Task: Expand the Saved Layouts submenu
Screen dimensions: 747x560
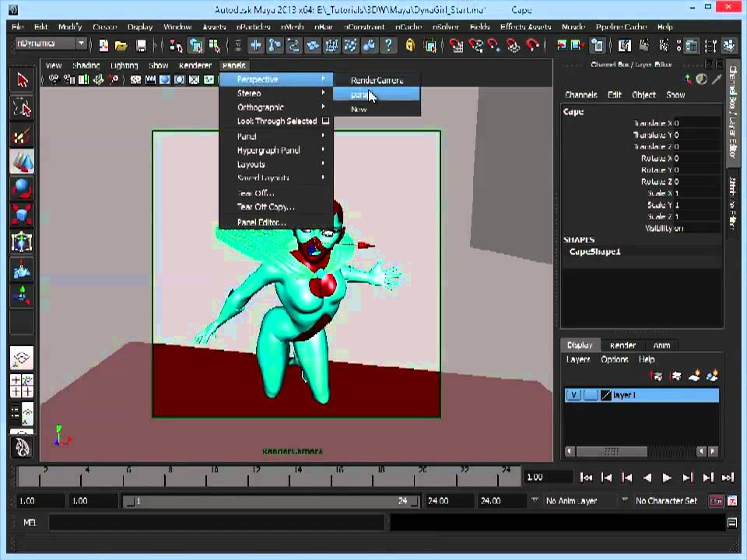Action: (276, 177)
